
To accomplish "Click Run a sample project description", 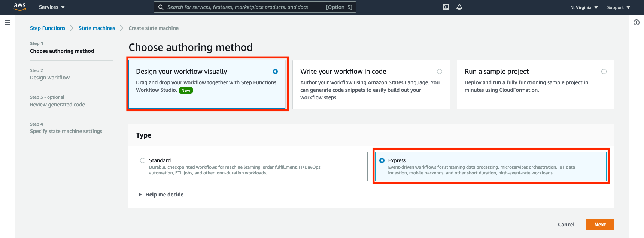I will (x=526, y=86).
